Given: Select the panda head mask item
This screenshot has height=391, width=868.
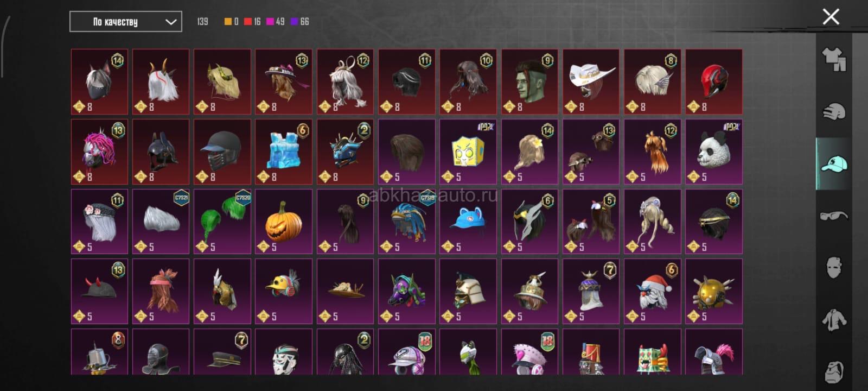Looking at the screenshot, I should point(714,152).
